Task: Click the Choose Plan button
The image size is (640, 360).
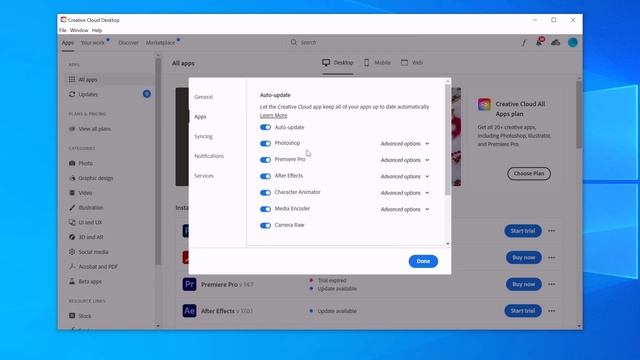Action: coord(529,173)
